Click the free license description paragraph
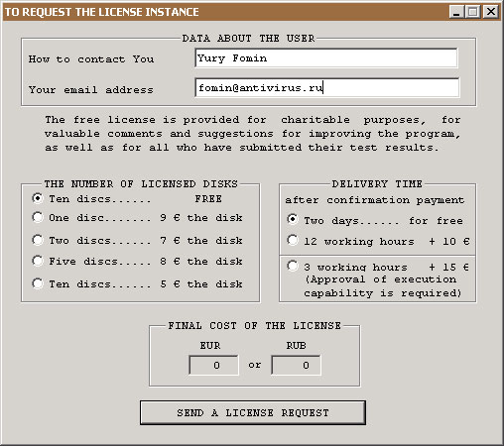 coord(253,134)
